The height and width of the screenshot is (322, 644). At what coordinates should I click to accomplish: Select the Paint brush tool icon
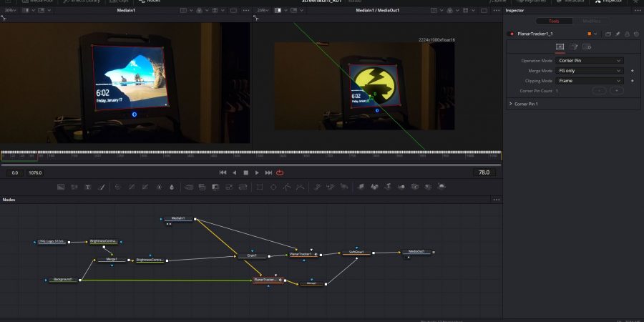tap(101, 187)
